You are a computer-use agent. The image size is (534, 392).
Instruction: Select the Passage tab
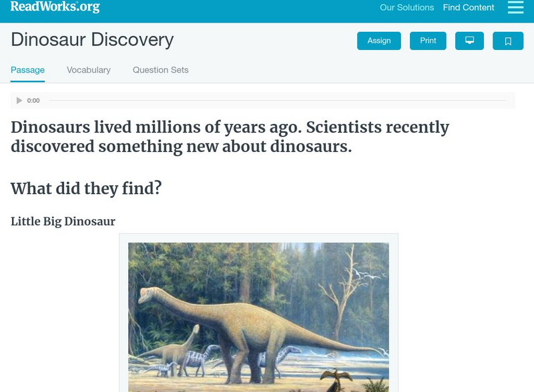pos(27,70)
